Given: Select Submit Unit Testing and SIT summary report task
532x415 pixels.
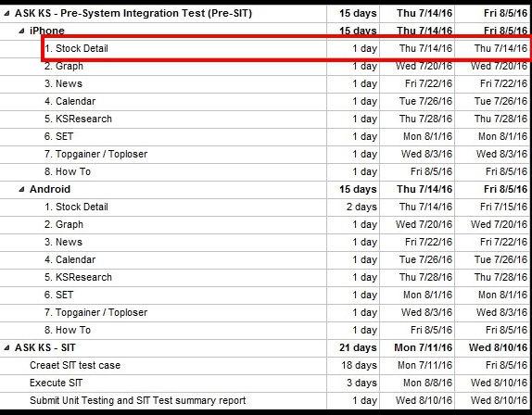Looking at the screenshot, I should click(138, 401).
